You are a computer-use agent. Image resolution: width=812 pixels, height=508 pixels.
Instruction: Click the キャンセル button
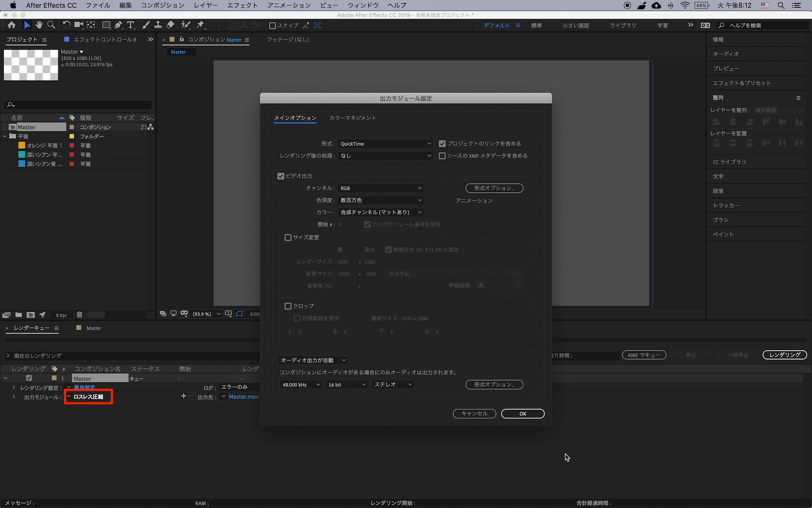[x=474, y=414]
